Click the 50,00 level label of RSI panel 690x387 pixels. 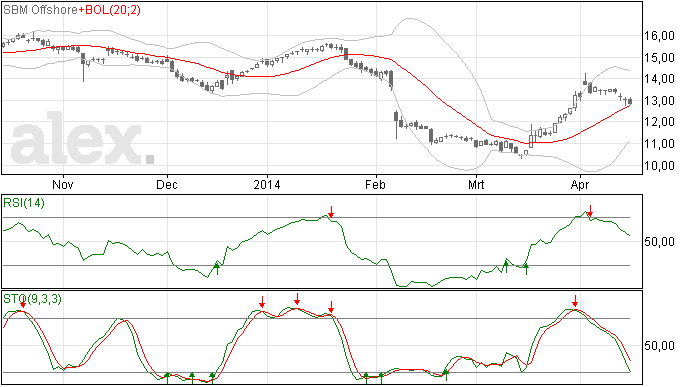click(x=659, y=242)
